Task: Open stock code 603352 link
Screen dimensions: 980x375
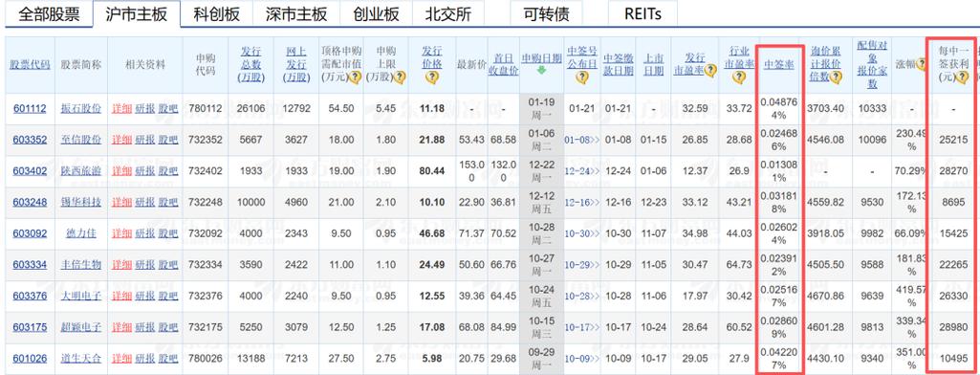Action: 30,140
